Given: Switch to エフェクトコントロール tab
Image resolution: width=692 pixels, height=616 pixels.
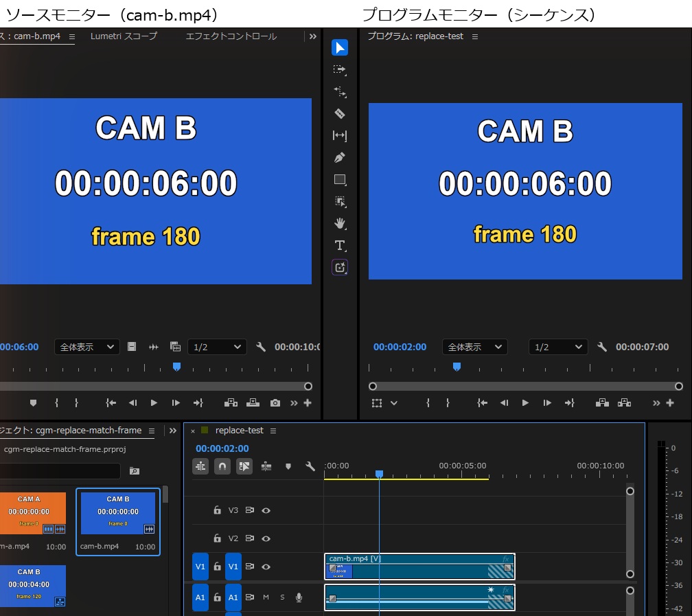Looking at the screenshot, I should click(x=231, y=36).
